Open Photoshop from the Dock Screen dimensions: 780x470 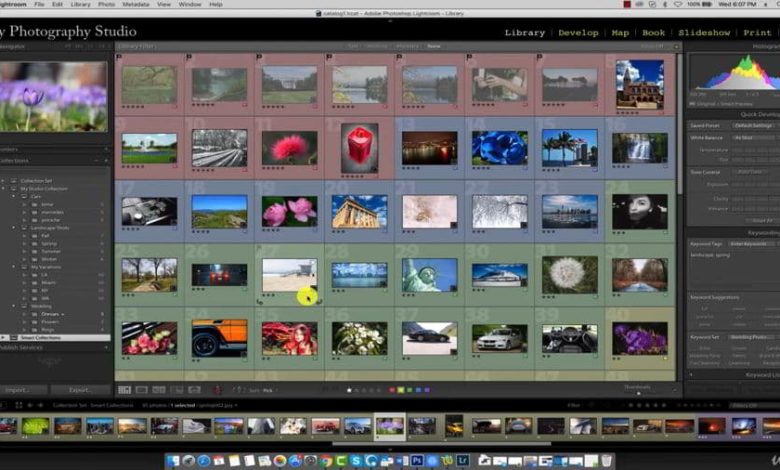click(417, 461)
